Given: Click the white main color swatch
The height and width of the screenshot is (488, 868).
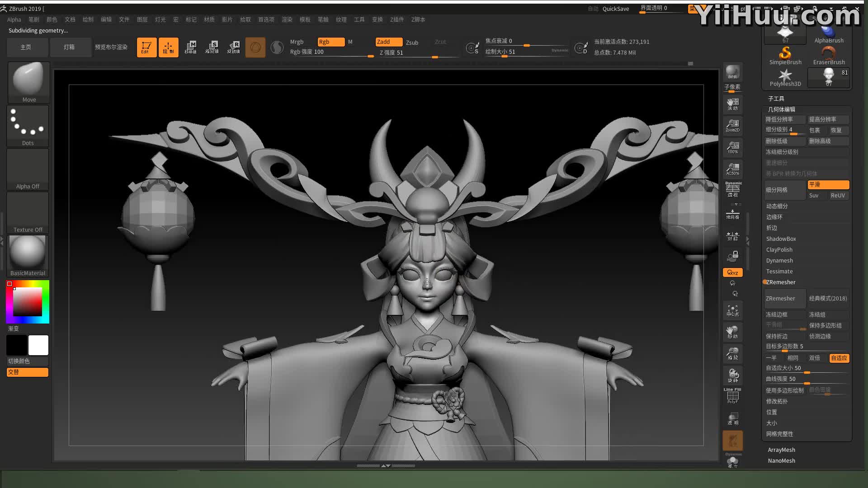Looking at the screenshot, I should click(x=38, y=345).
